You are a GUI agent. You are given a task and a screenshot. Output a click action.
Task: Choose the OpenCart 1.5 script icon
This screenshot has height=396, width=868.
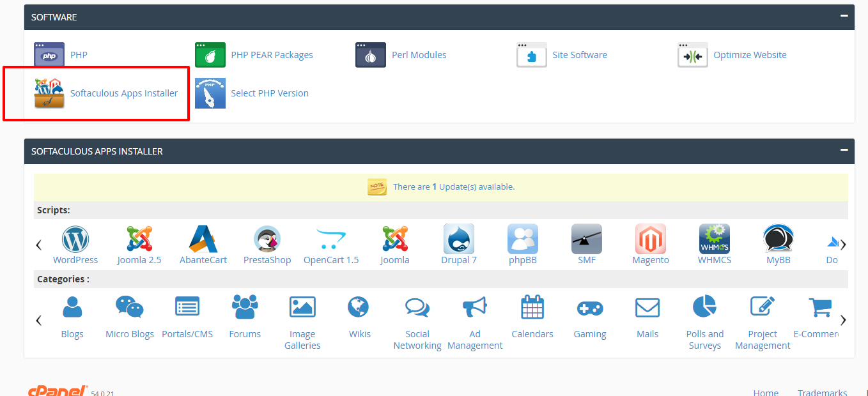(x=331, y=240)
